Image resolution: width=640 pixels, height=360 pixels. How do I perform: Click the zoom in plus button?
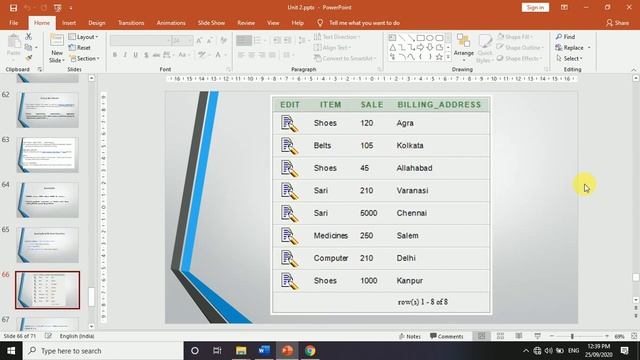tap(607, 336)
